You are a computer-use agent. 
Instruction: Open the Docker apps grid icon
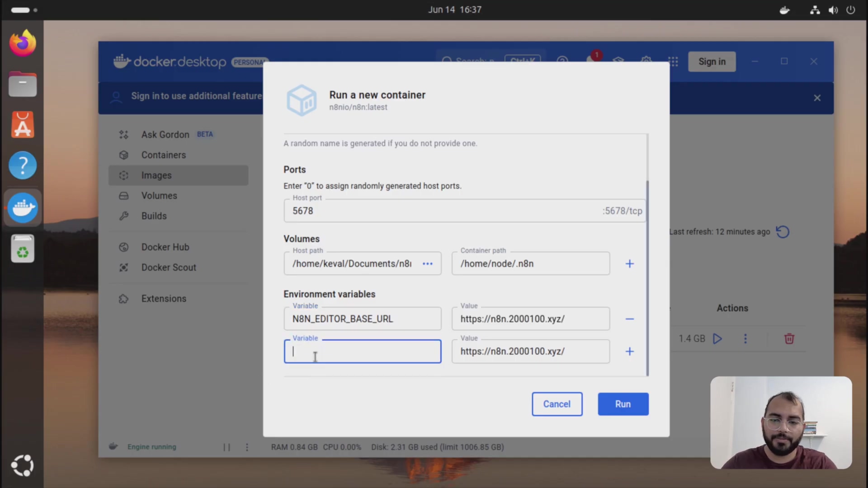pos(673,61)
